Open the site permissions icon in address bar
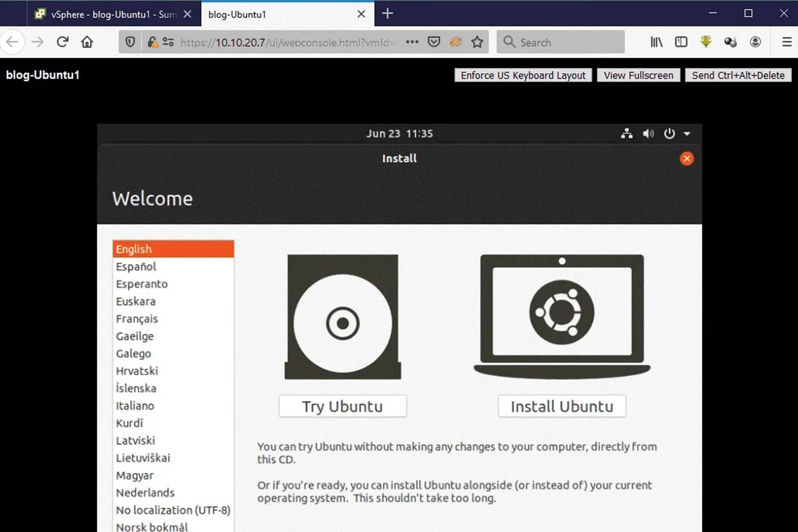The image size is (798, 532). pos(168,42)
